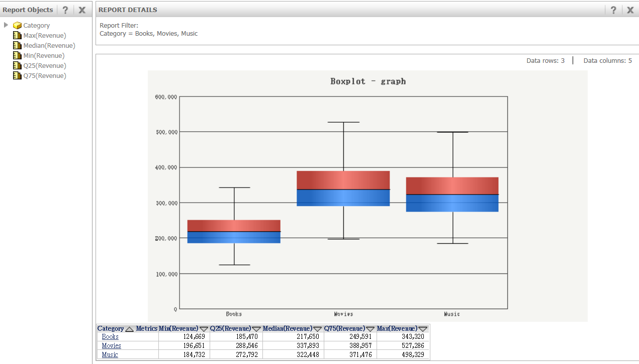Open the Max(Revenue) column sort dropdown

coord(423,328)
